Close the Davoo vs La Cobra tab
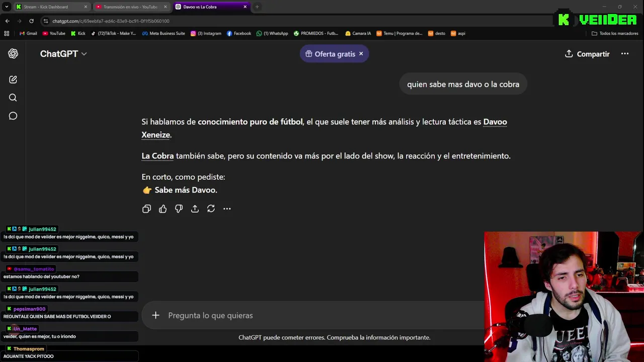Viewport: 644px width, 362px height. click(x=245, y=7)
